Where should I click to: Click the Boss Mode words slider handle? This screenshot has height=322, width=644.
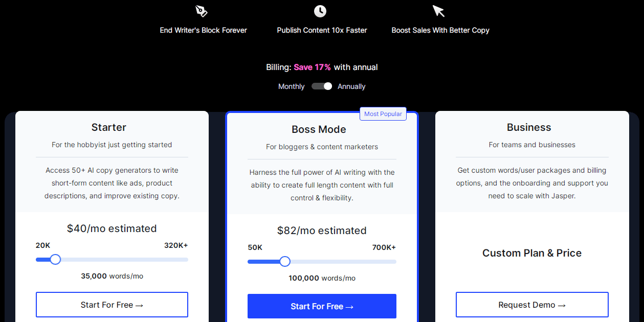[285, 262]
